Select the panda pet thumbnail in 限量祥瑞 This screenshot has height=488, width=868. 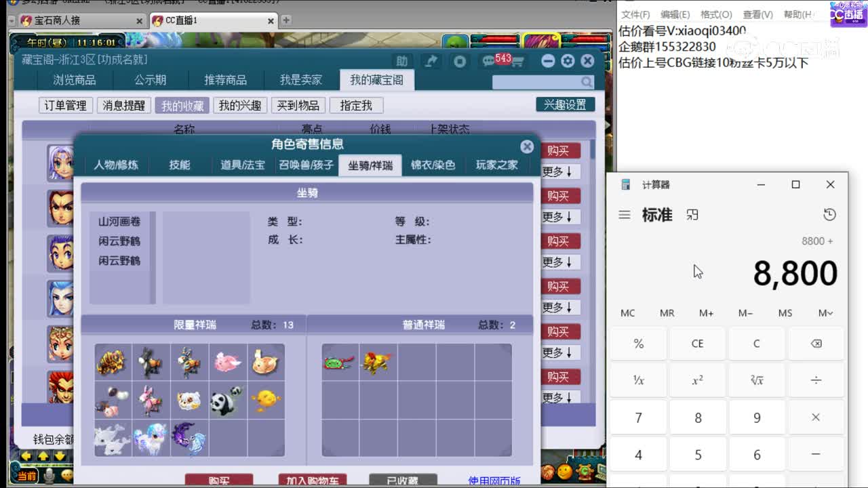coord(228,400)
